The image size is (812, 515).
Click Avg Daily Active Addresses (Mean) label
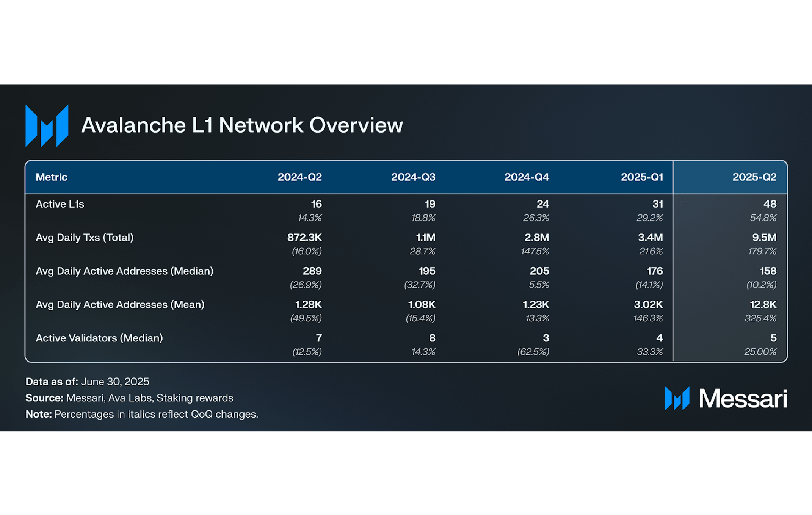tap(120, 304)
